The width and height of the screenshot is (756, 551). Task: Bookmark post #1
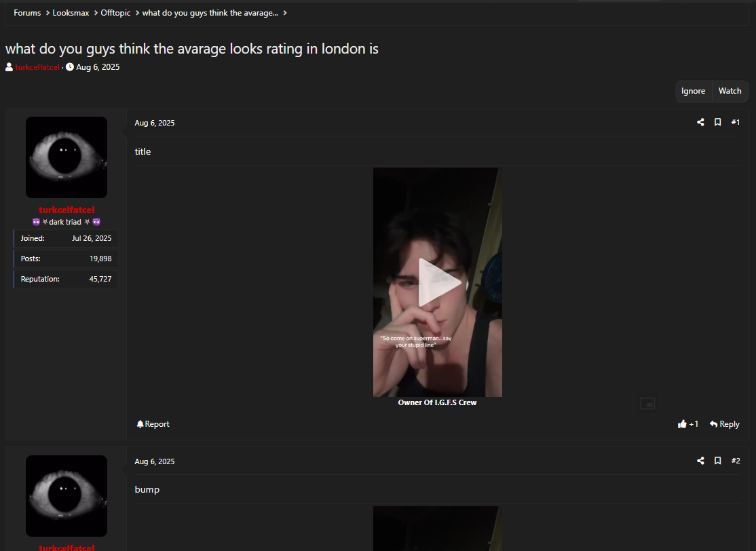(717, 122)
